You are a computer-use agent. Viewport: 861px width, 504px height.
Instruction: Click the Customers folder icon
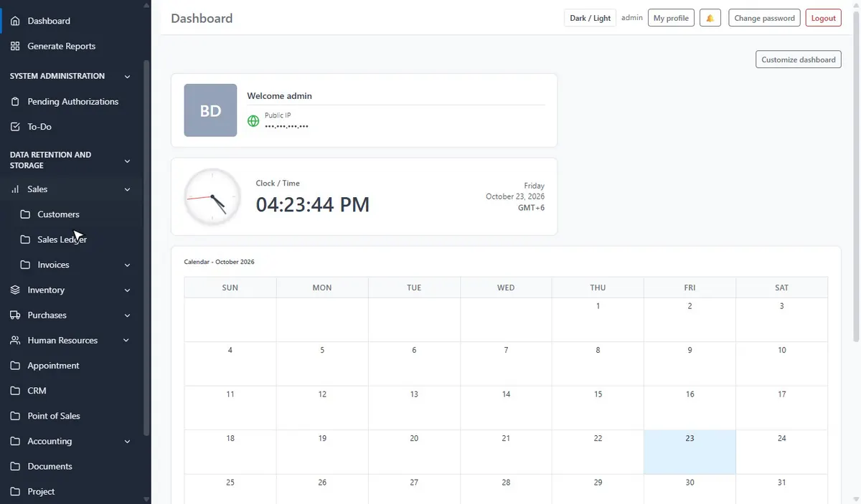(x=25, y=214)
